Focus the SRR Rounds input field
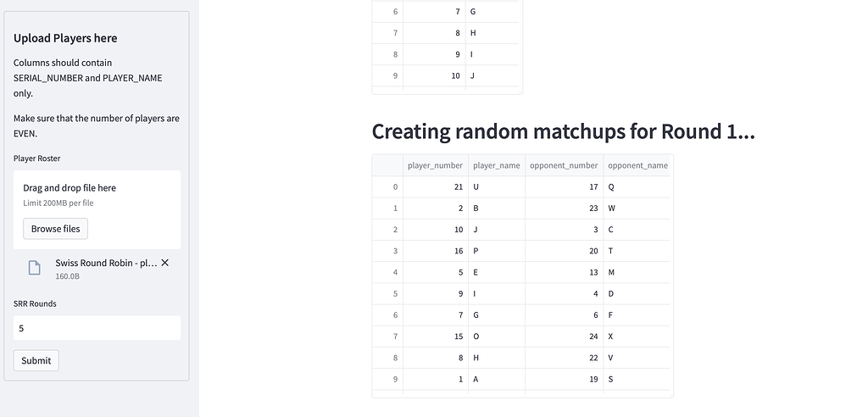 [97, 328]
